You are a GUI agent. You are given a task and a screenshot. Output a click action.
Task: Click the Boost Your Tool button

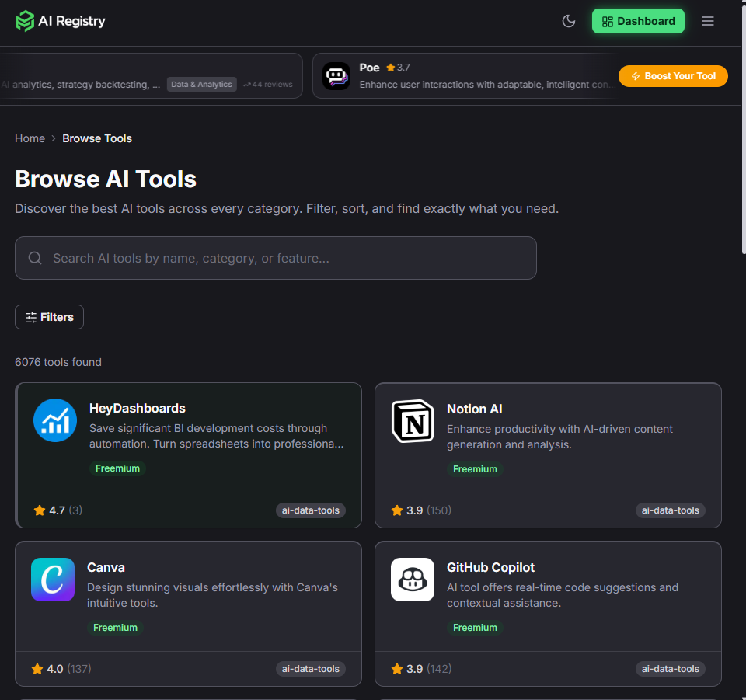(x=673, y=76)
